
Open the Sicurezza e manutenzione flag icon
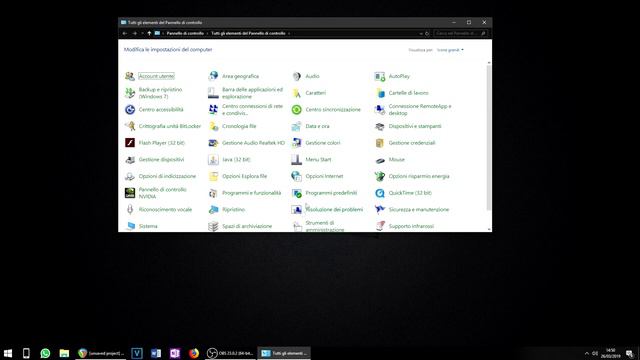tap(380, 209)
